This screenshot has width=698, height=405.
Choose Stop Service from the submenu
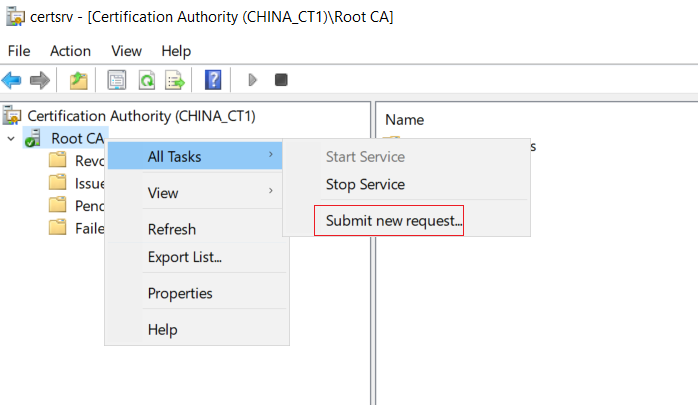click(365, 184)
